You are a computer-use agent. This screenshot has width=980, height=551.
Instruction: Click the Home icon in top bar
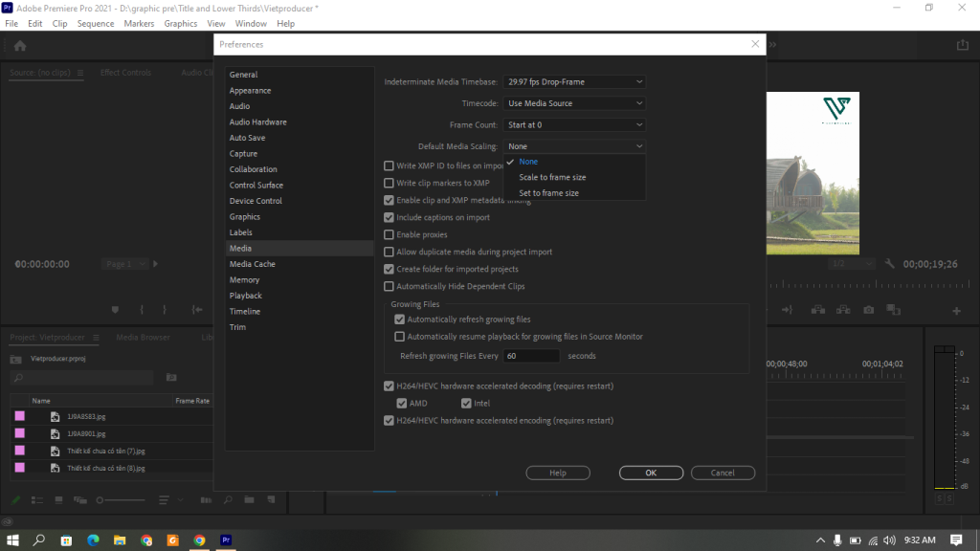click(19, 45)
